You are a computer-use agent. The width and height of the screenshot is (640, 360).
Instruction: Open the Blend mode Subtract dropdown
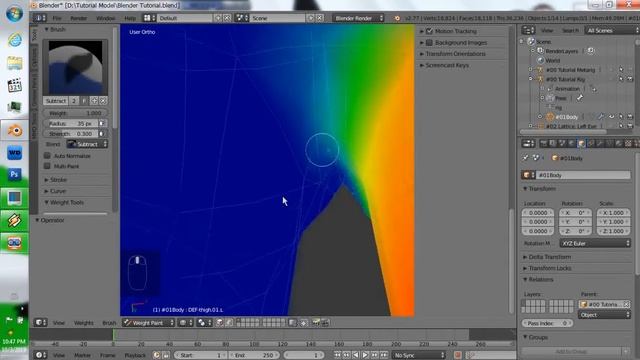[87, 144]
